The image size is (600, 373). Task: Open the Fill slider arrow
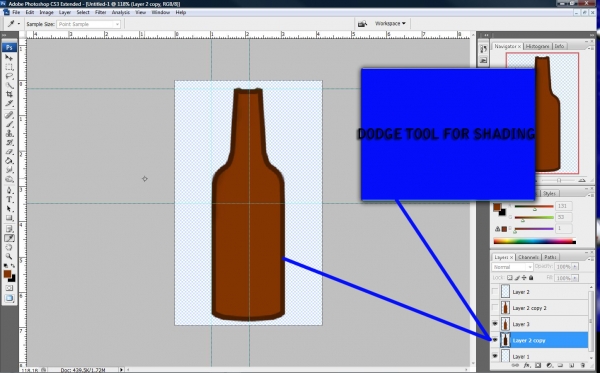575,278
